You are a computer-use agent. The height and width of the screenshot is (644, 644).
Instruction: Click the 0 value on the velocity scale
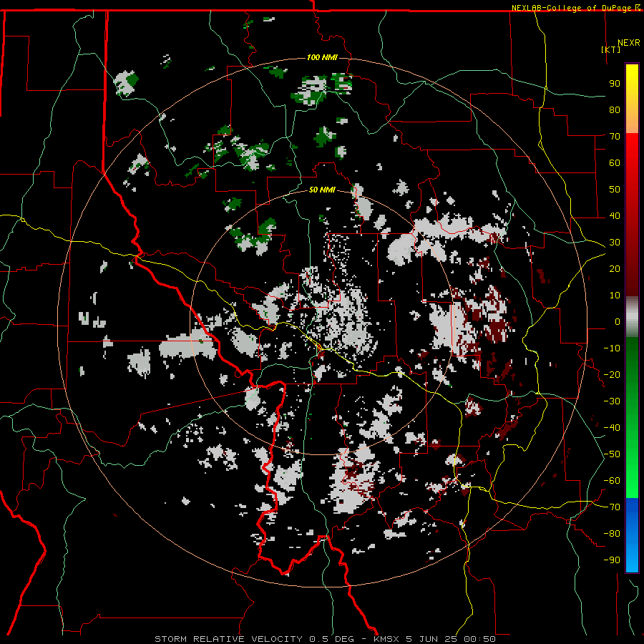[618, 322]
